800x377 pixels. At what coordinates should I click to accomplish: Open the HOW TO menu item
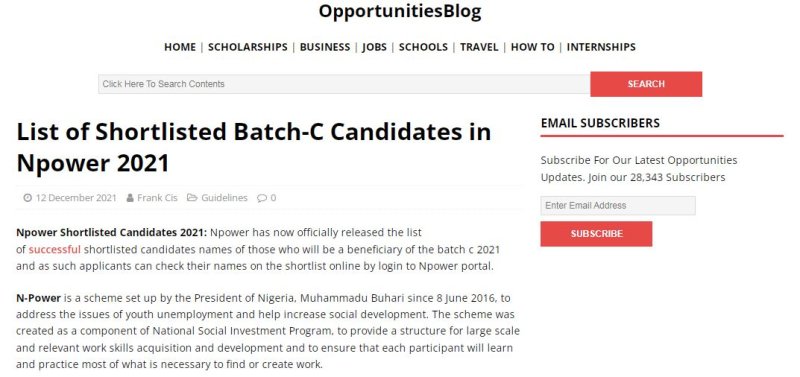pos(533,47)
